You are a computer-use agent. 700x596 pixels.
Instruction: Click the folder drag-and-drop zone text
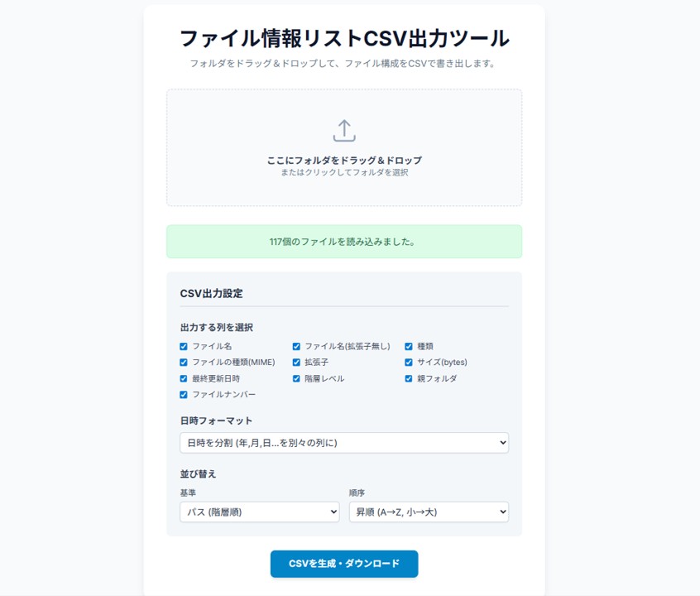tap(344, 161)
